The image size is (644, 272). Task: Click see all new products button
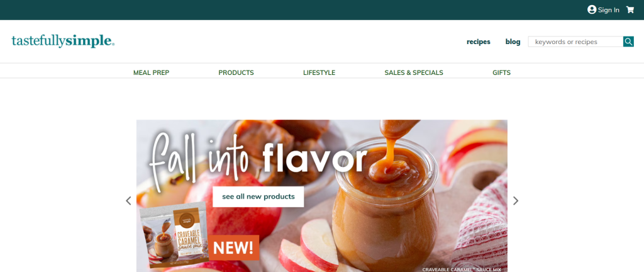[x=258, y=196]
